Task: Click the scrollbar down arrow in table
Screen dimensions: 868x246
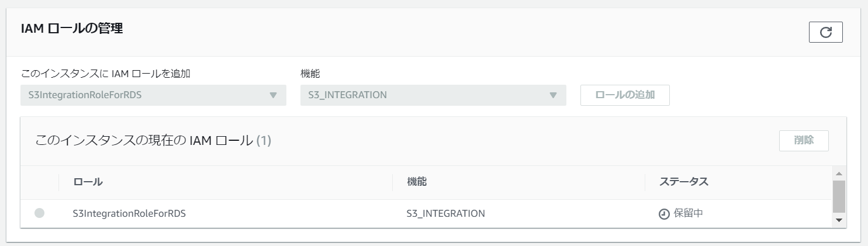Action: click(x=839, y=220)
